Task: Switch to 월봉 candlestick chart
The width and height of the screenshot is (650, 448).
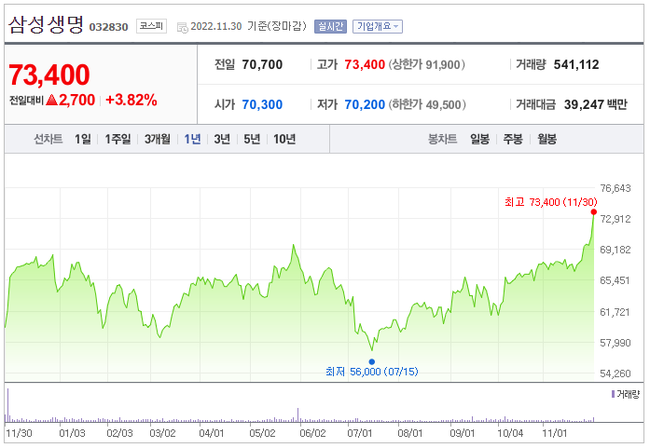Action: pyautogui.click(x=547, y=139)
